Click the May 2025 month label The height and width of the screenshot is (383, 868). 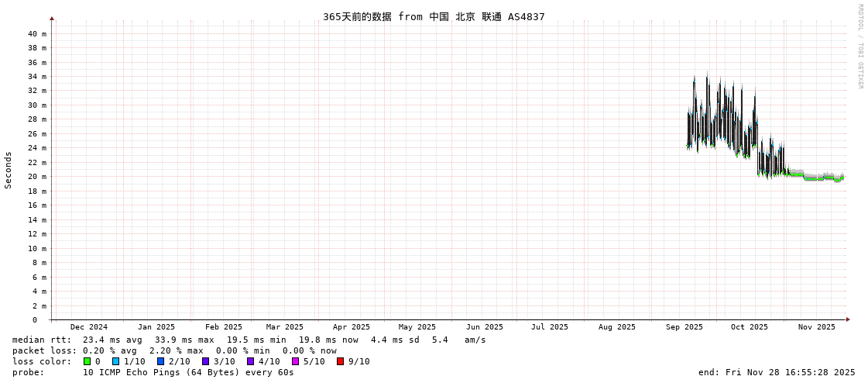[x=417, y=327]
